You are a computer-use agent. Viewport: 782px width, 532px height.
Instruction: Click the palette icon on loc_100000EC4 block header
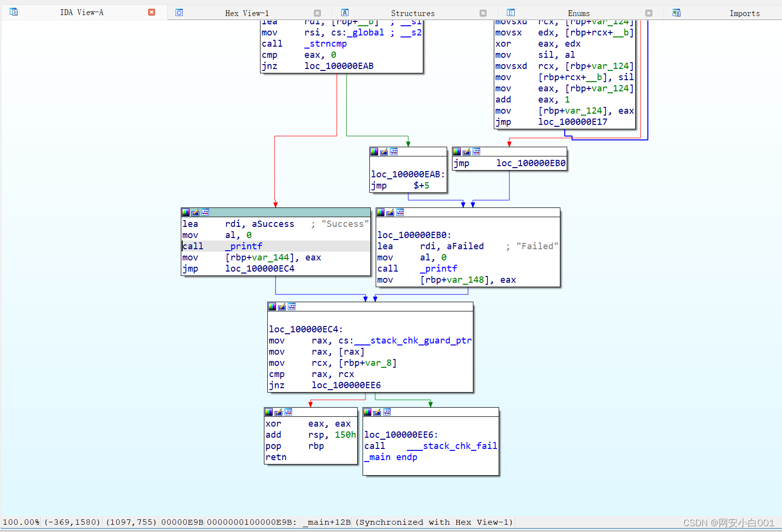coord(272,307)
